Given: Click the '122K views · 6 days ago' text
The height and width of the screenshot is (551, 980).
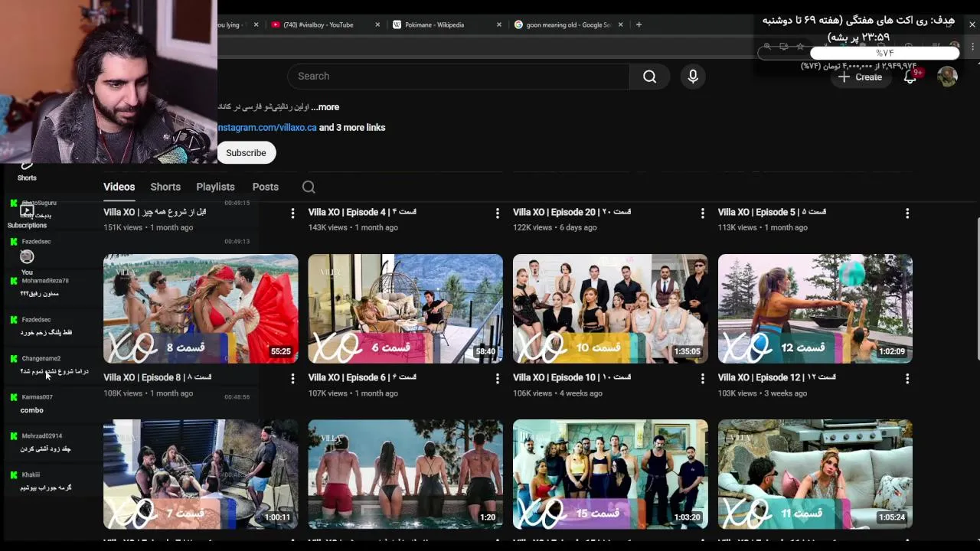Looking at the screenshot, I should pos(555,227).
